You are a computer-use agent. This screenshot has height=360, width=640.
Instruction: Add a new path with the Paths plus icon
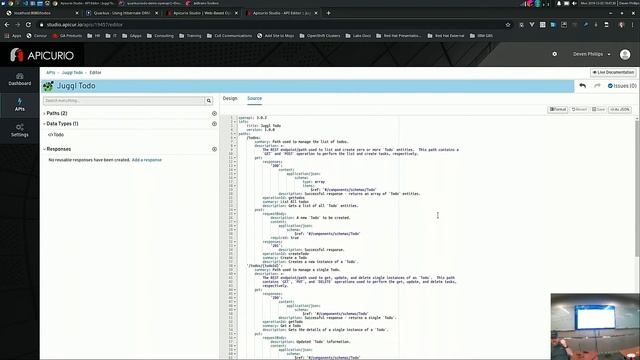tap(214, 113)
